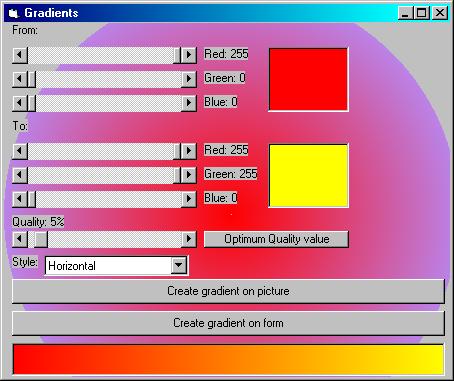The width and height of the screenshot is (454, 381).
Task: Click the Gradients window title bar icon
Action: pyautogui.click(x=13, y=13)
